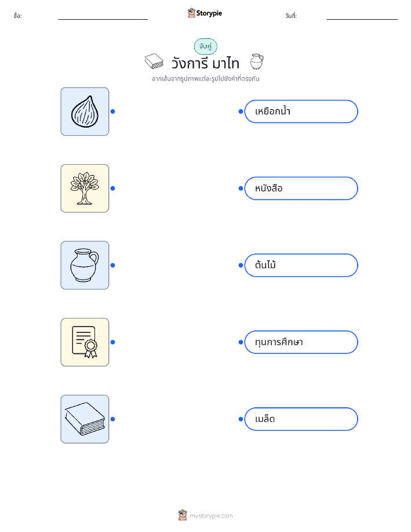Image resolution: width=411 pixels, height=532 pixels.
Task: Click the small book icon beside title
Action: (x=154, y=61)
